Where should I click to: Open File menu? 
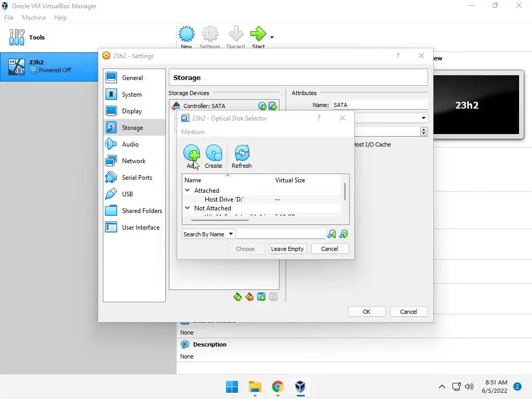click(x=9, y=18)
